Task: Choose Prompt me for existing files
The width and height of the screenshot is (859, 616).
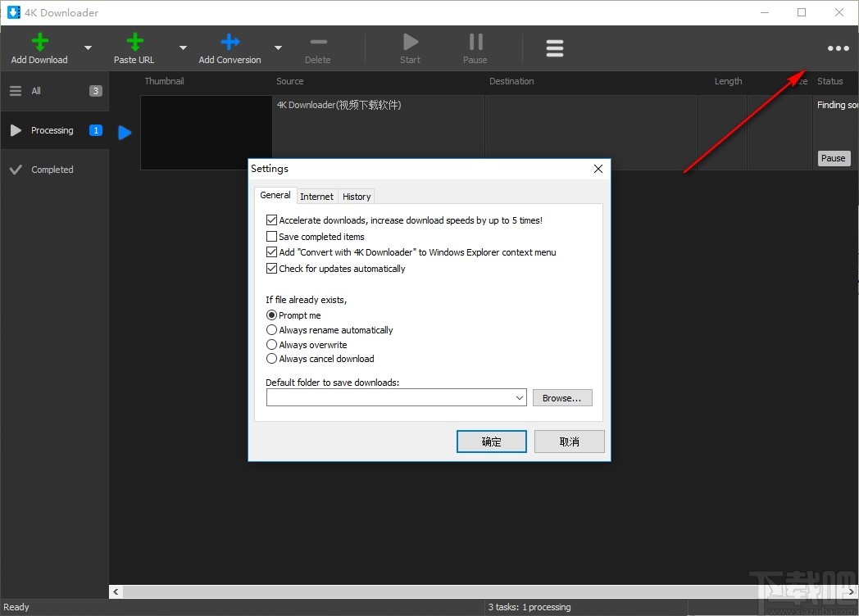Action: [x=271, y=315]
